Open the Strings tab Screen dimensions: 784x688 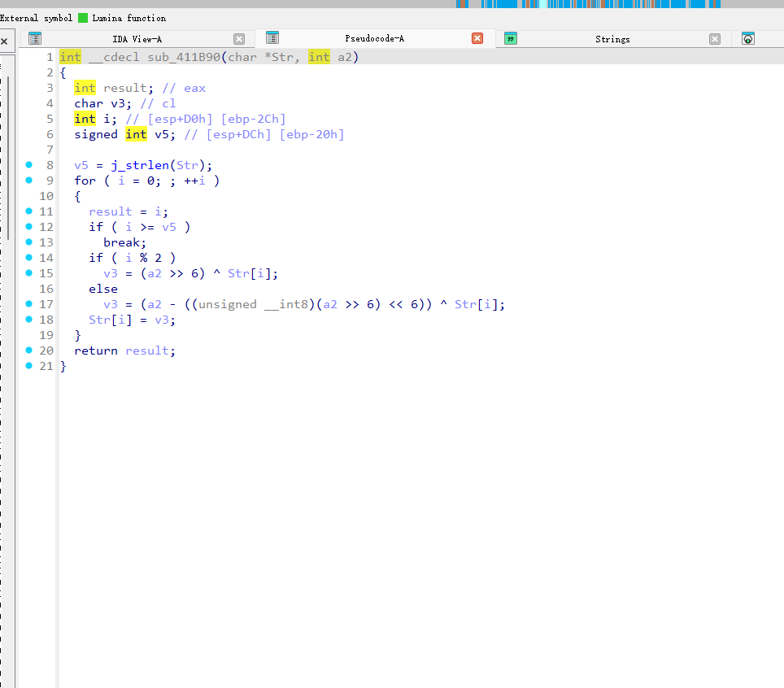point(612,39)
